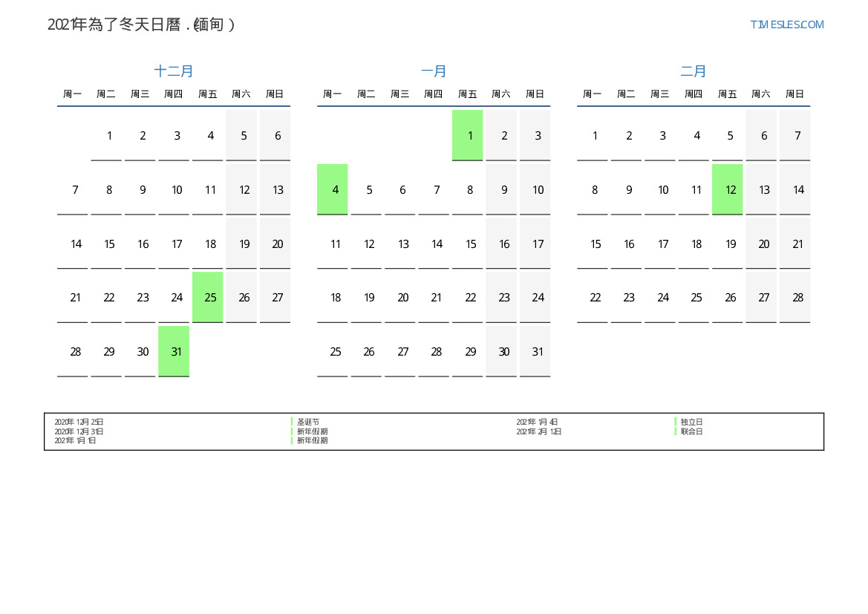
Task: Open the TIMESLES.COM link
Action: tap(786, 25)
